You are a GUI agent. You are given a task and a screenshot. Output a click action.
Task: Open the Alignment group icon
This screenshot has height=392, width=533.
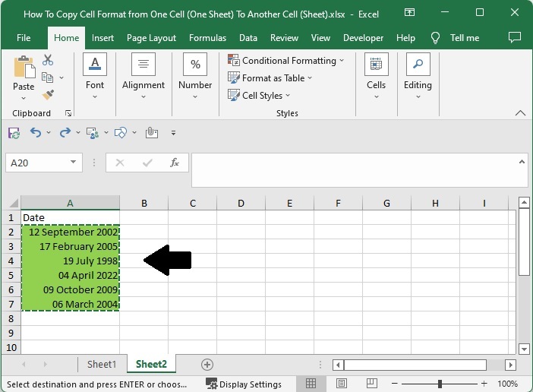point(143,64)
